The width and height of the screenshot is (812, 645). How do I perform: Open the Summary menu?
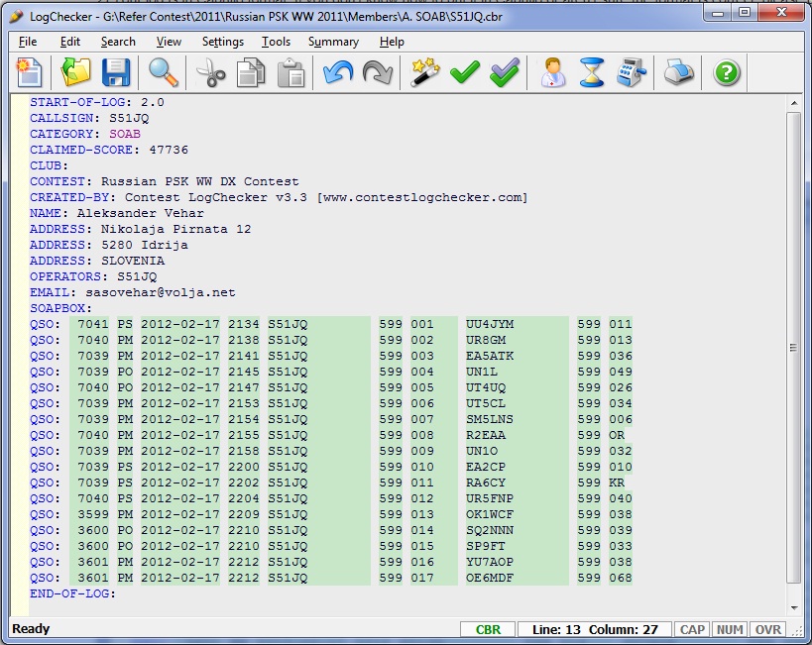pyautogui.click(x=333, y=42)
